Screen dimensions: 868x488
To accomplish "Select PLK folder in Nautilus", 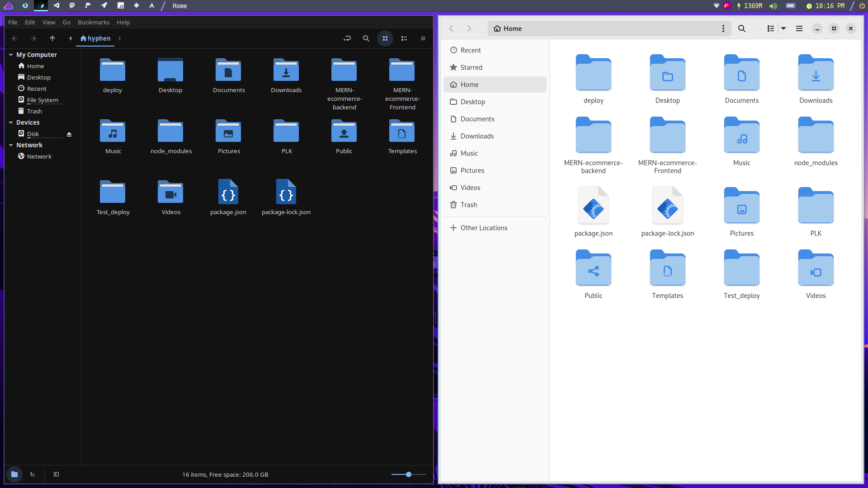I will [x=816, y=212].
